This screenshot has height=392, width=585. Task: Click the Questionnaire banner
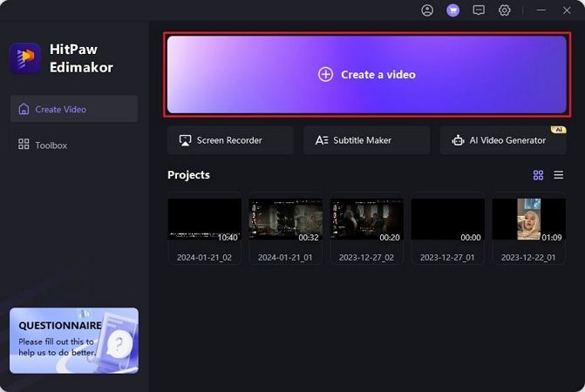click(74, 341)
